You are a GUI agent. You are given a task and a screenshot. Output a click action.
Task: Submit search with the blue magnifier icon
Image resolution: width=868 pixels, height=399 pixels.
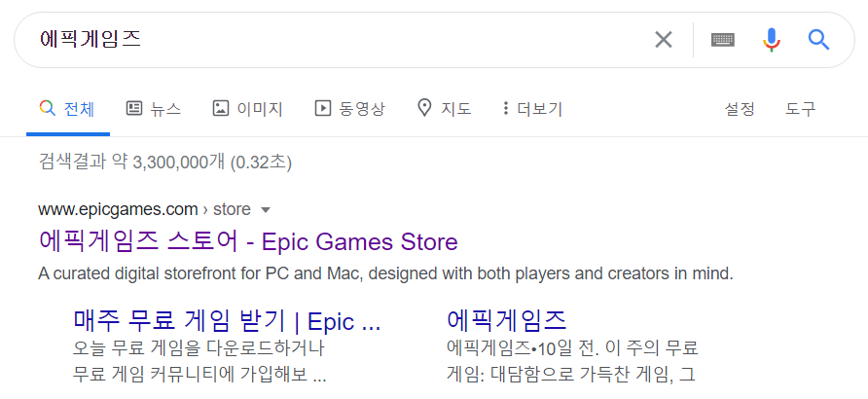(x=818, y=40)
